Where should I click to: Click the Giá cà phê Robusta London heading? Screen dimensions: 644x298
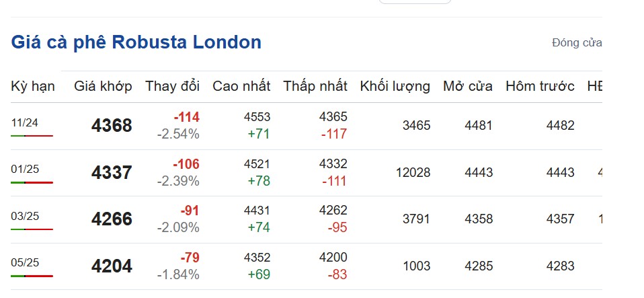pos(136,42)
